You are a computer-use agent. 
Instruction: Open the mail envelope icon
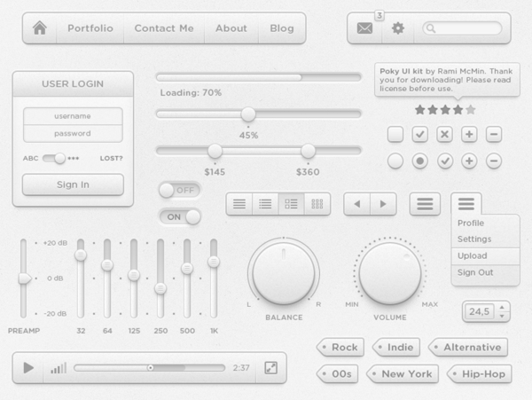tap(364, 28)
